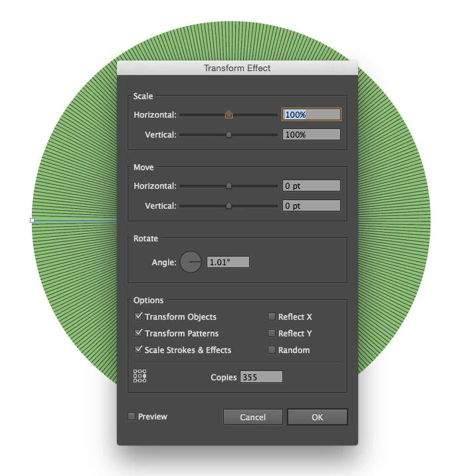The width and height of the screenshot is (471, 476).
Task: Click Scale Horizontal slider handle
Action: [x=229, y=114]
